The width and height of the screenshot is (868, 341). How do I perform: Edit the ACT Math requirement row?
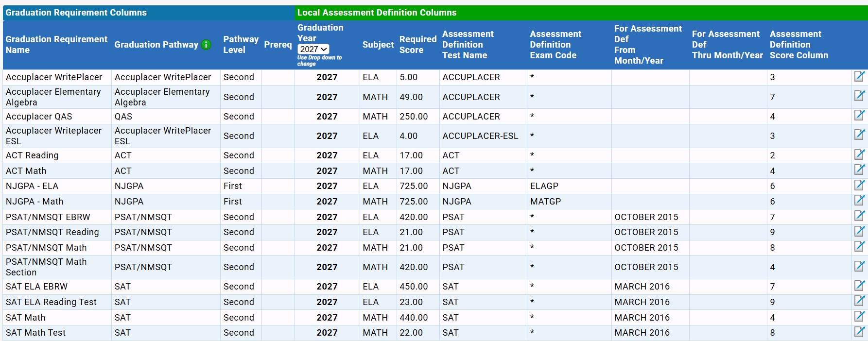[859, 170]
